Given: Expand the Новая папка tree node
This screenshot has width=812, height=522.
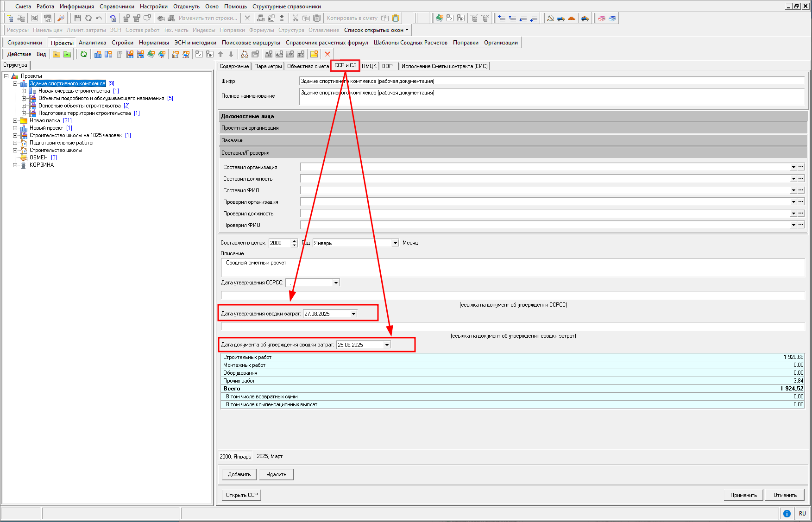Looking at the screenshot, I should 15,120.
